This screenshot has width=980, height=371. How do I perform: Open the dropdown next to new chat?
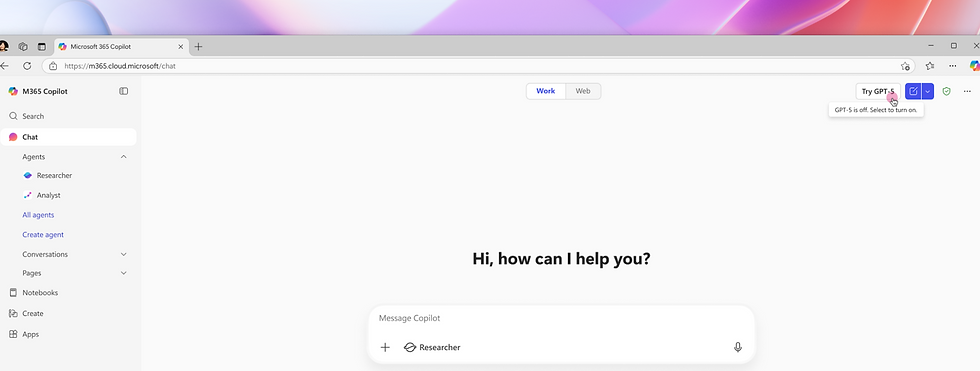[928, 91]
